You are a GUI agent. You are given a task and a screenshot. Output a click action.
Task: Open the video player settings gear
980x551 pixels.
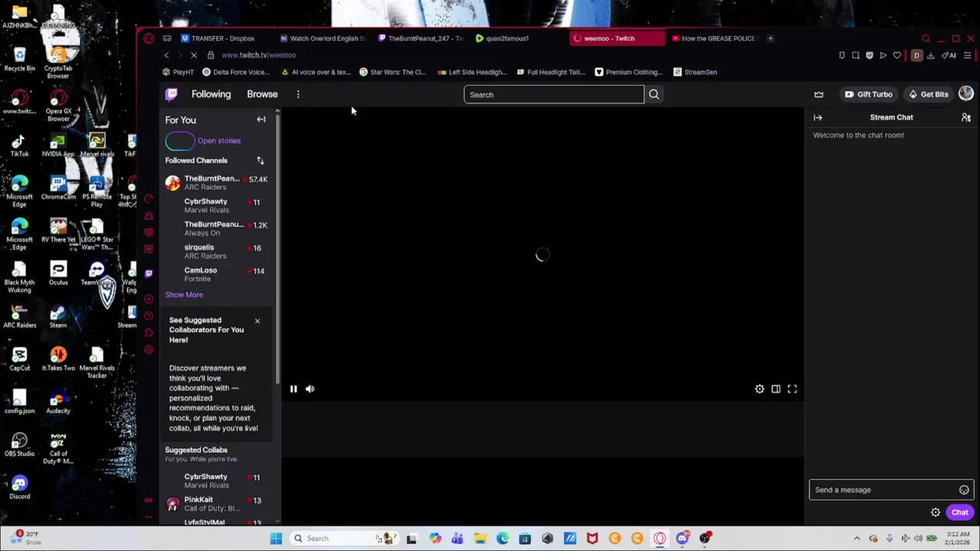[759, 389]
